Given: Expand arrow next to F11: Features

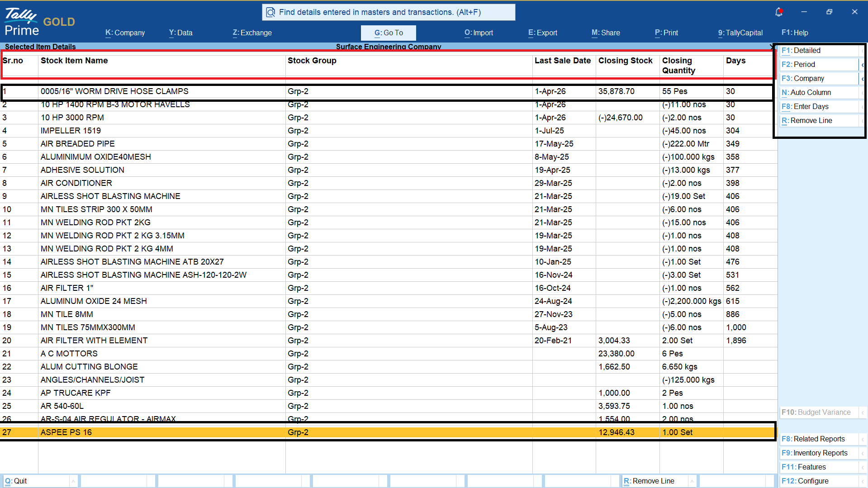Looking at the screenshot, I should [863, 467].
